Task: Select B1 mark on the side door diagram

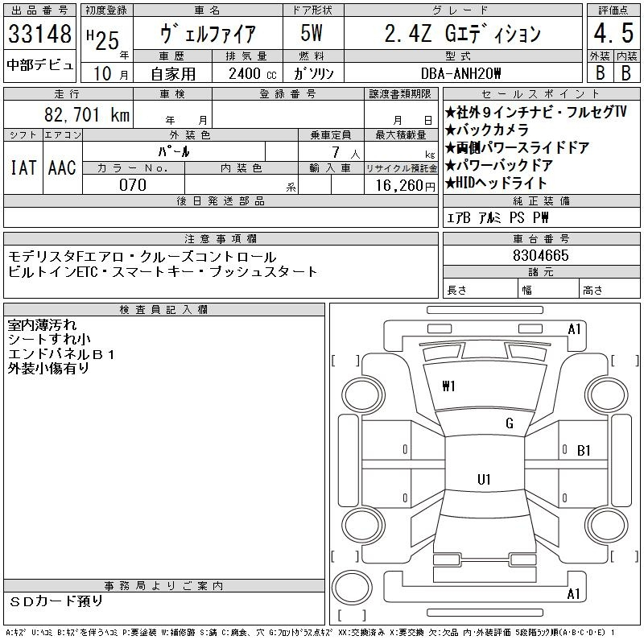Action: [x=584, y=451]
